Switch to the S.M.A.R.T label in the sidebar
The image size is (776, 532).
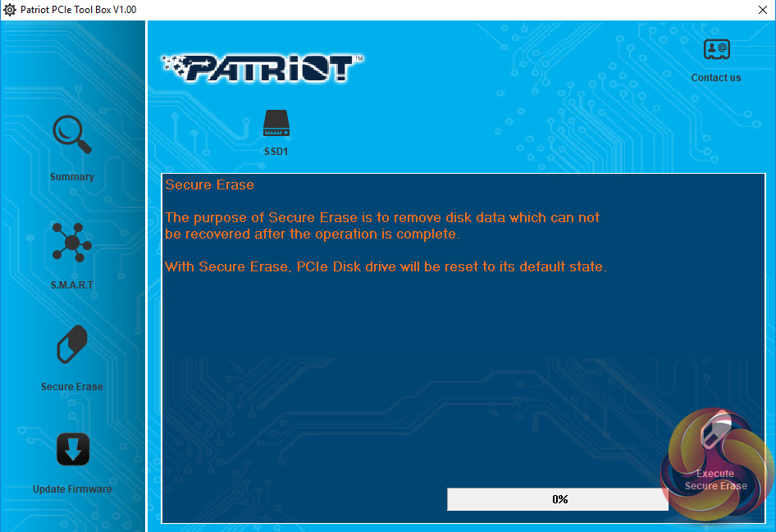coord(71,284)
